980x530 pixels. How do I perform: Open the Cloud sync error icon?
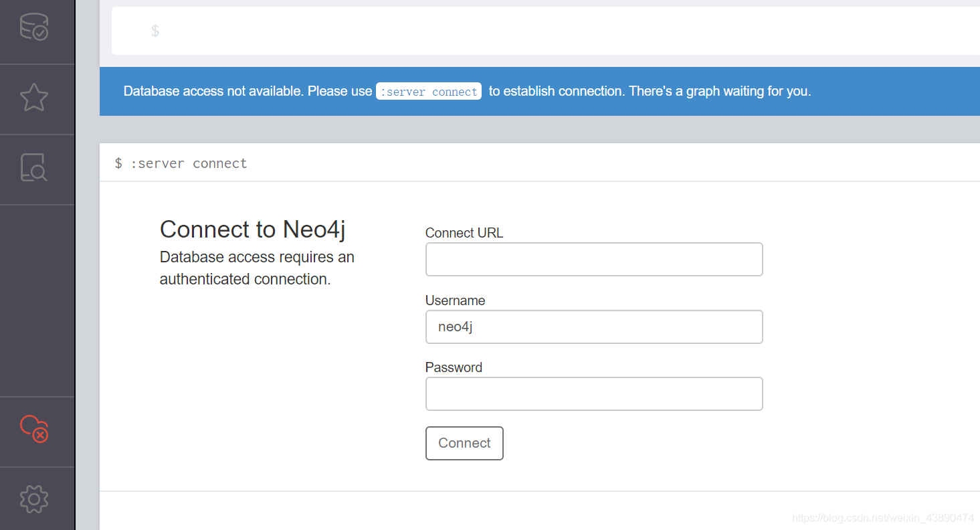point(34,429)
